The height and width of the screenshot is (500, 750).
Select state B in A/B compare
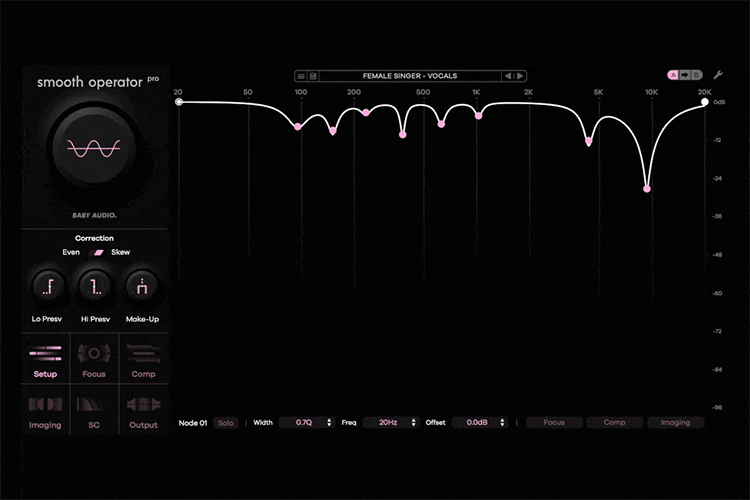(x=696, y=75)
